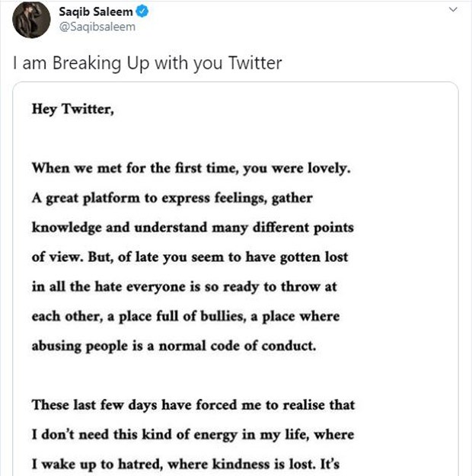
Task: Click the "Hey Twitter," greeting in the letter
Action: click(72, 109)
